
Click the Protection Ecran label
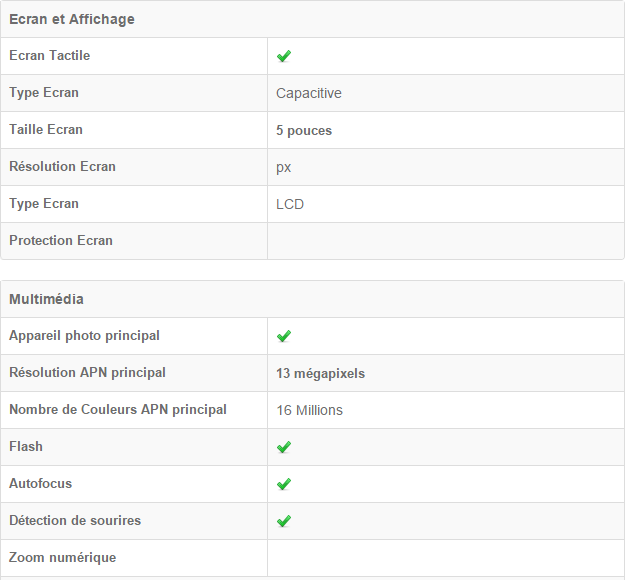61,241
